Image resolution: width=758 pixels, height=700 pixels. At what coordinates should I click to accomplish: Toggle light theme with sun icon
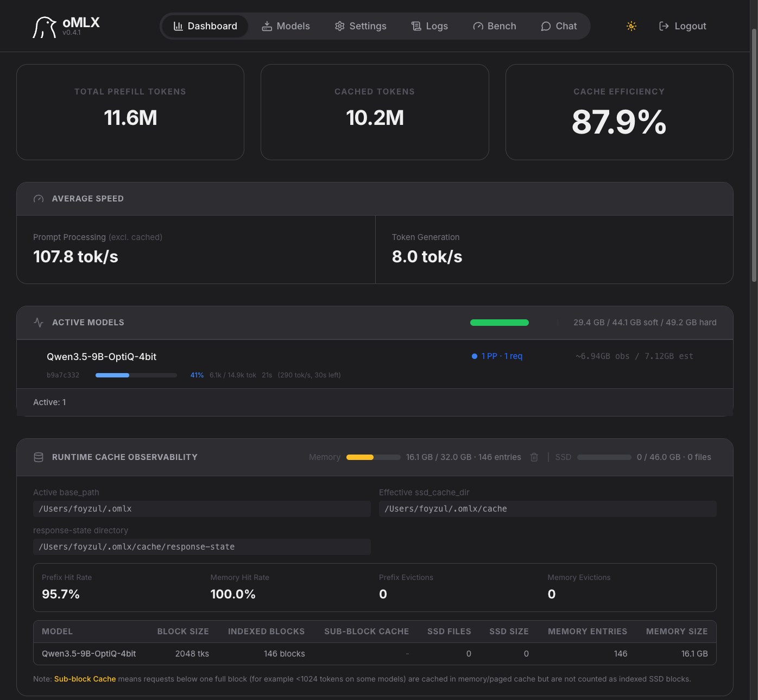631,26
